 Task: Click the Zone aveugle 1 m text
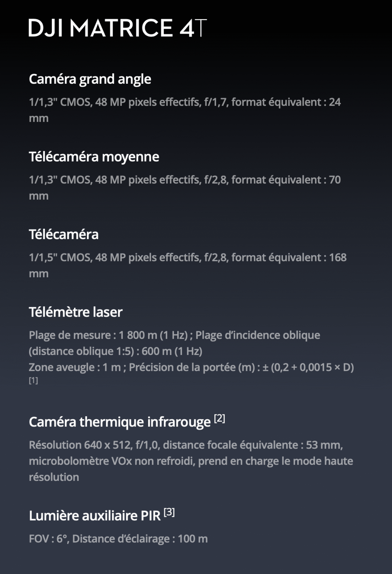(75, 367)
